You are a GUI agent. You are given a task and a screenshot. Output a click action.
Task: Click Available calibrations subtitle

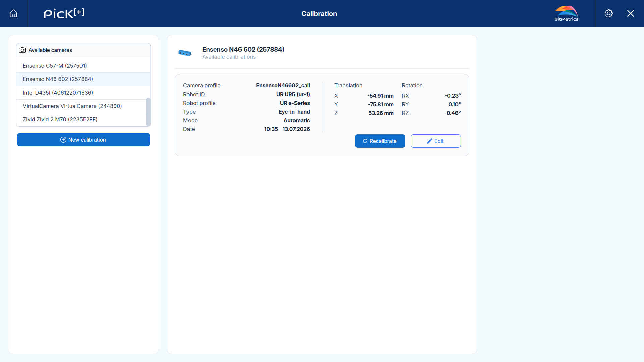229,57
